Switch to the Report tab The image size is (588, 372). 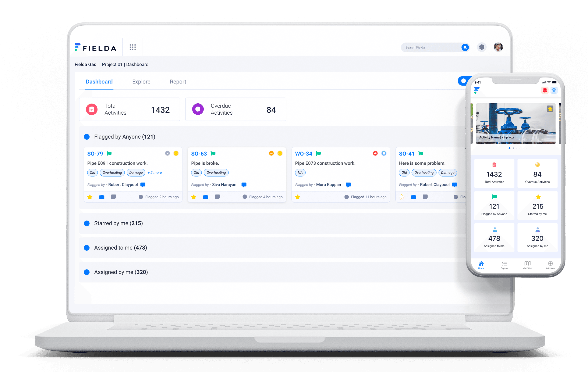pyautogui.click(x=178, y=82)
